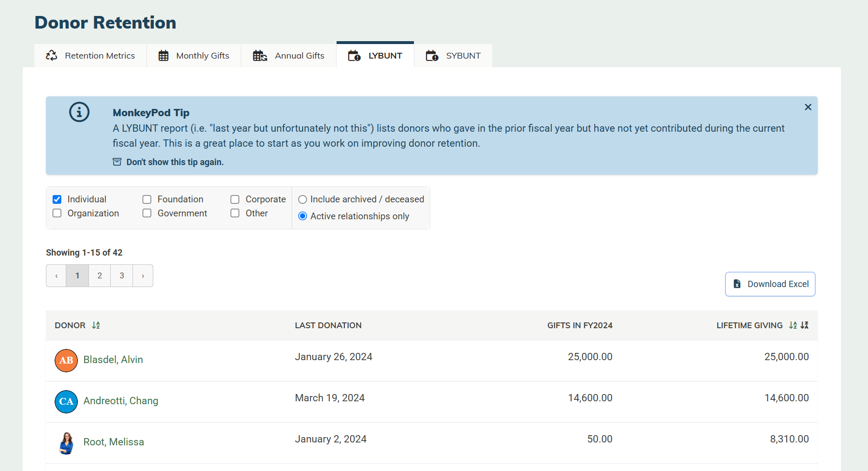Enable the Foundation filter checkbox
The height and width of the screenshot is (471, 868).
(147, 199)
